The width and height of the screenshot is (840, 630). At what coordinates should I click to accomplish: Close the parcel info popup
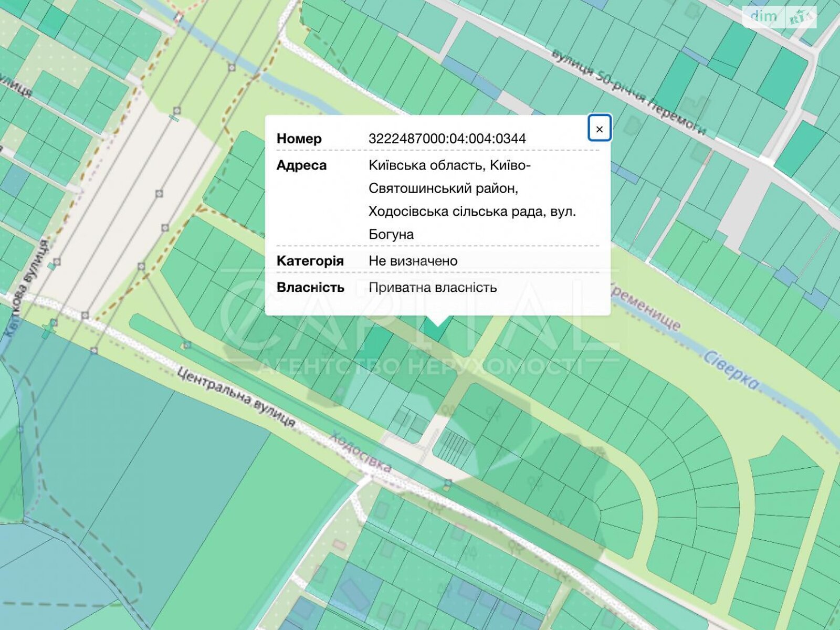click(600, 128)
